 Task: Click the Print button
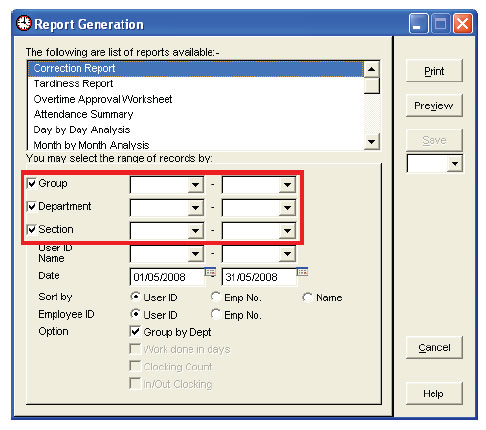434,71
